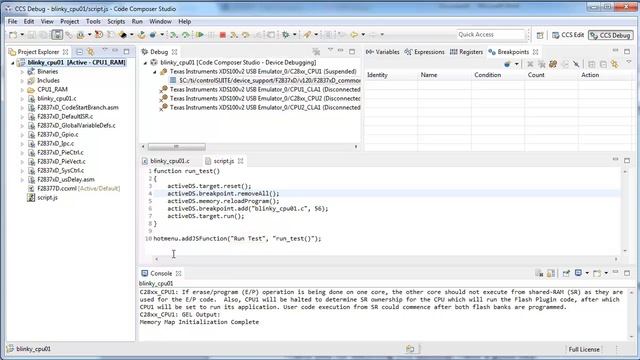Collapse C28xx_CPU1 Suspended debug node
Viewport: 640px width, 360px height.
155,72
